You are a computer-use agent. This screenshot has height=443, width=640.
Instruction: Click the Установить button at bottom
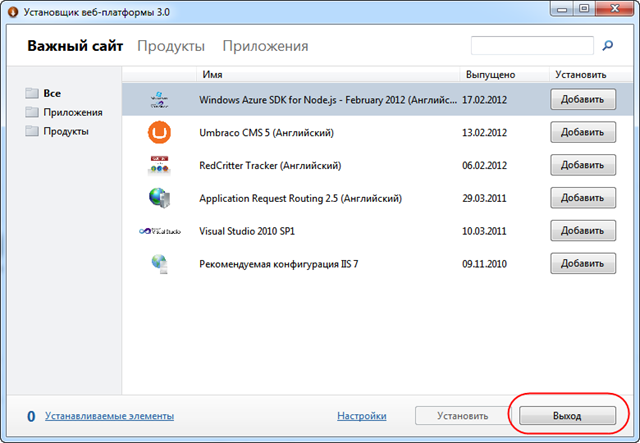point(463,416)
